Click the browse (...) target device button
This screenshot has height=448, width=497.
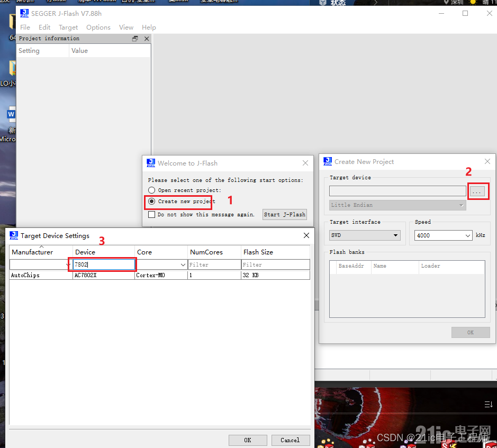pos(477,191)
